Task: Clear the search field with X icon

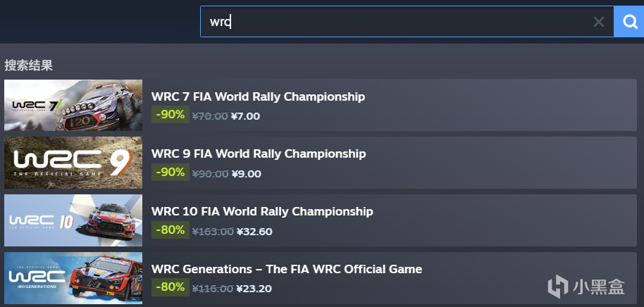Action: (599, 22)
